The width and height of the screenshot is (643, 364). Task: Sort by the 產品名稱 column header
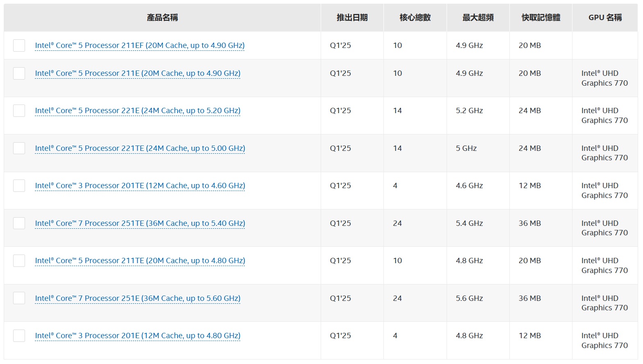[162, 18]
